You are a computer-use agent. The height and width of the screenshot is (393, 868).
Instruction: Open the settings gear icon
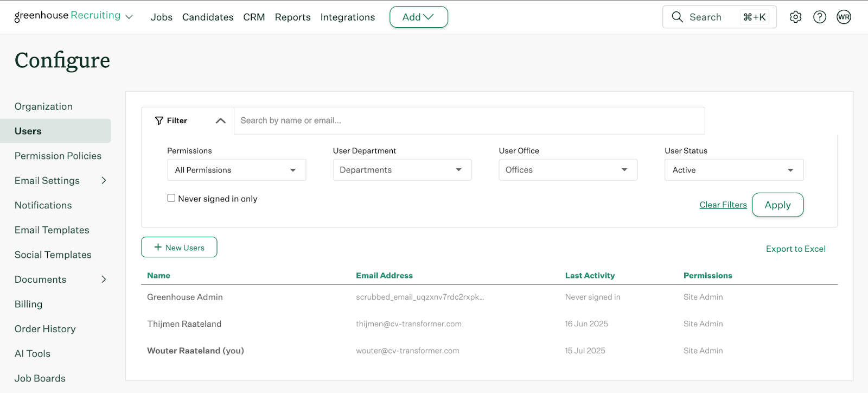pyautogui.click(x=795, y=17)
